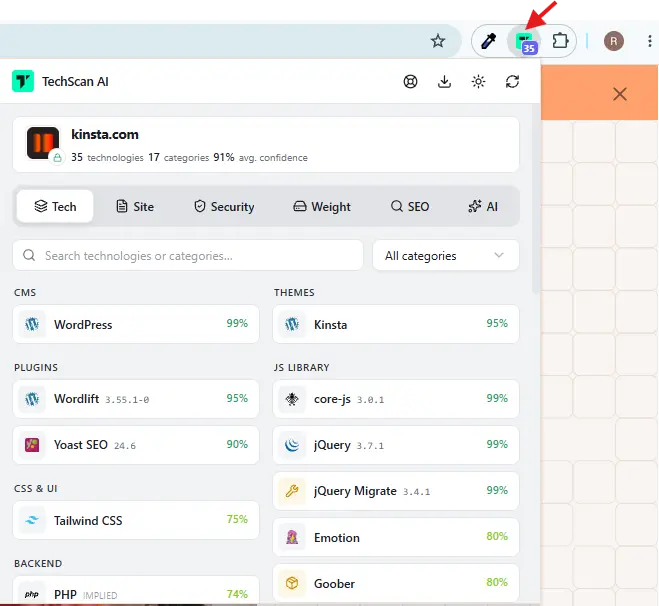Screen dimensions: 659x606
Task: Open the Chrome three-dot menu
Action: 650,41
